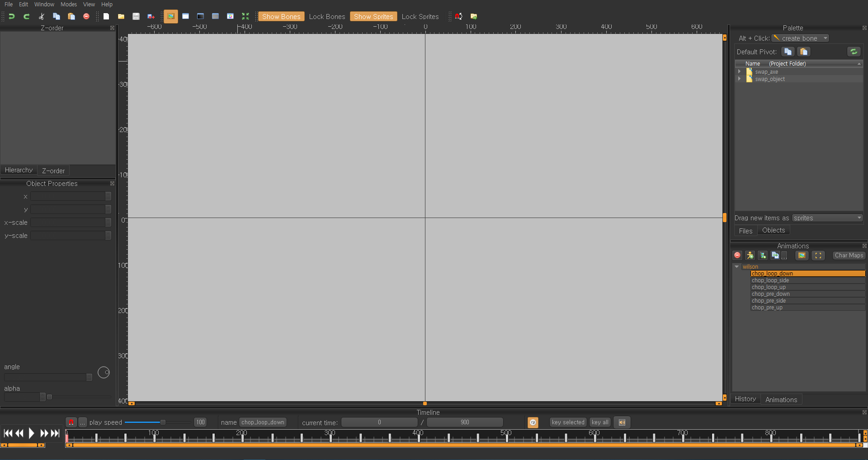Click the undo arrow in the toolbar
The height and width of the screenshot is (460, 868).
tap(12, 16)
